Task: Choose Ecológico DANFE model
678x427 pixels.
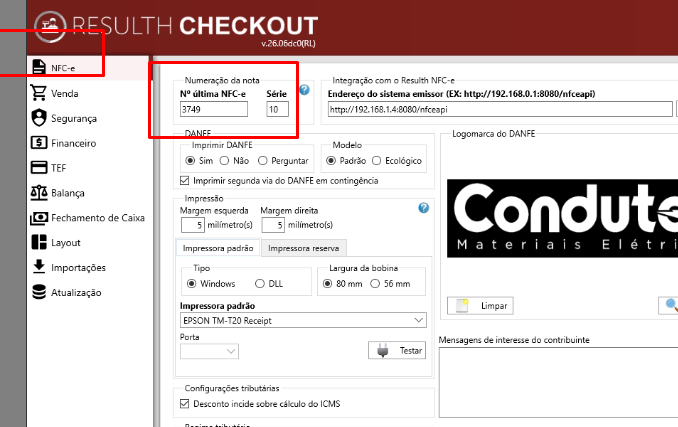Action: (377, 160)
